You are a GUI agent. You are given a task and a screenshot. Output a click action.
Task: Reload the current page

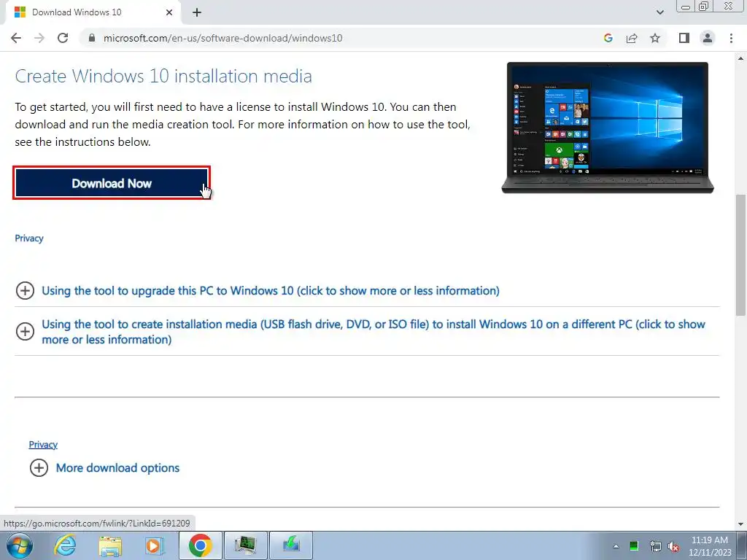pos(63,38)
